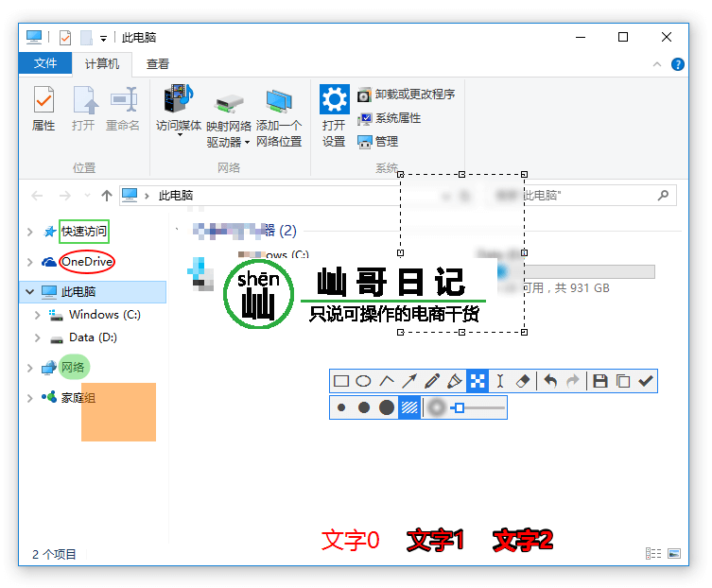712x588 pixels.
Task: Confirm the screenshot with checkmark
Action: (645, 381)
